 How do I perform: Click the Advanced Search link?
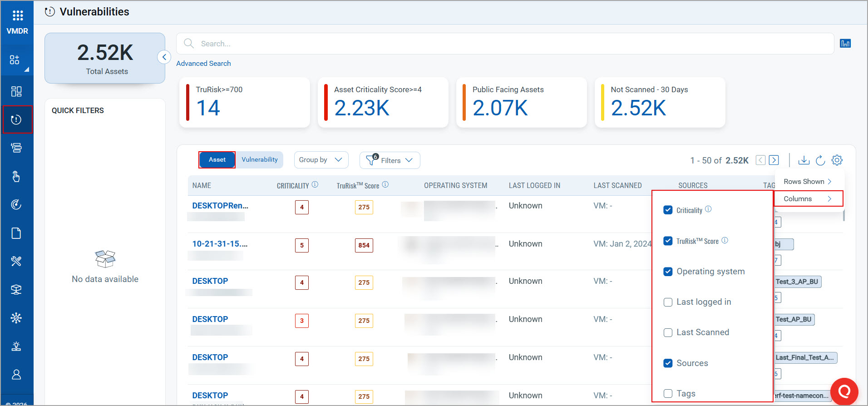[203, 64]
